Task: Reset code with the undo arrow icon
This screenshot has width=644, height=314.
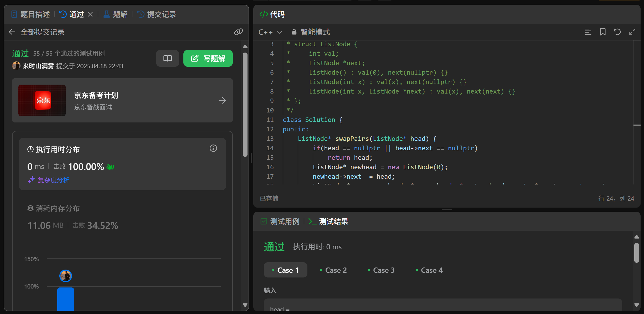Action: point(617,32)
